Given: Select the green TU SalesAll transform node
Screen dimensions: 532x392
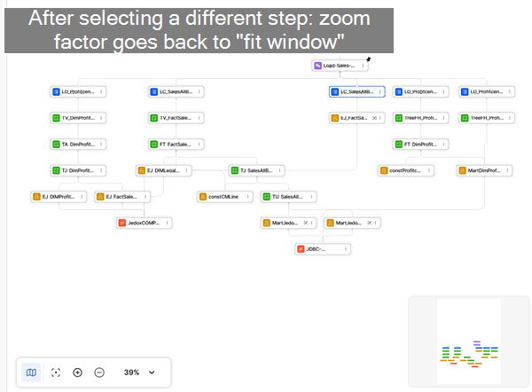Looking at the screenshot, I should (x=288, y=197).
